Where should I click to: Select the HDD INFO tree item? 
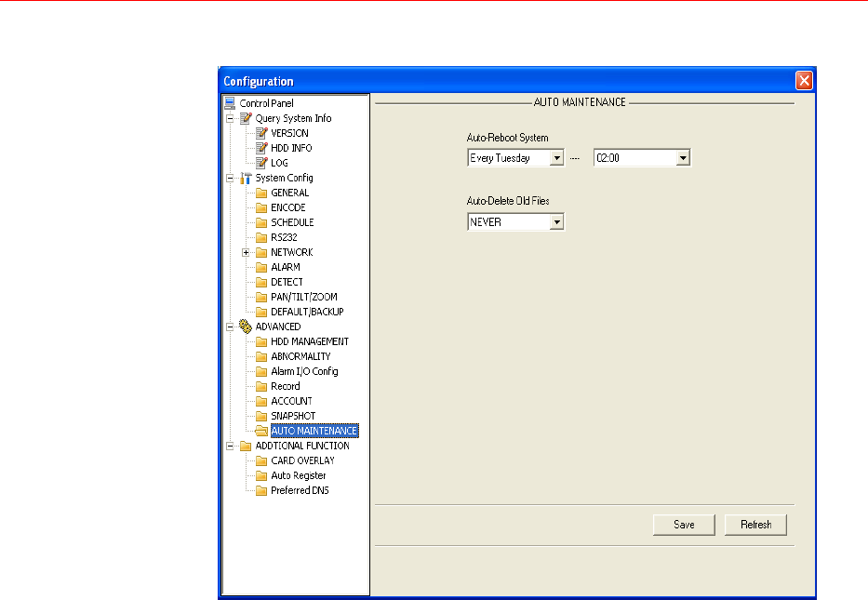pyautogui.click(x=291, y=148)
